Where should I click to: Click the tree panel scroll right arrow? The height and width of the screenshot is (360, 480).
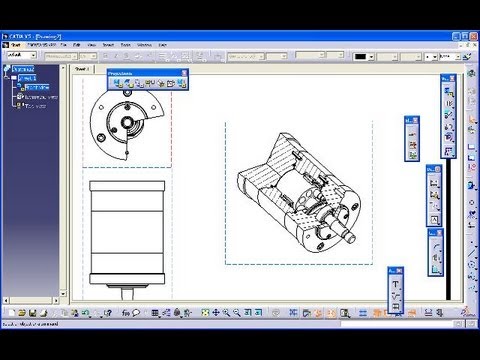click(x=56, y=300)
